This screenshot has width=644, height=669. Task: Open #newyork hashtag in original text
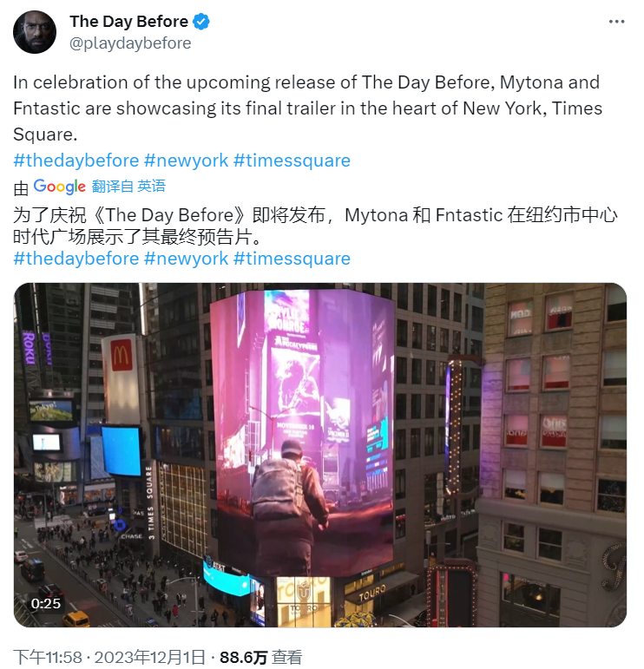pyautogui.click(x=186, y=161)
